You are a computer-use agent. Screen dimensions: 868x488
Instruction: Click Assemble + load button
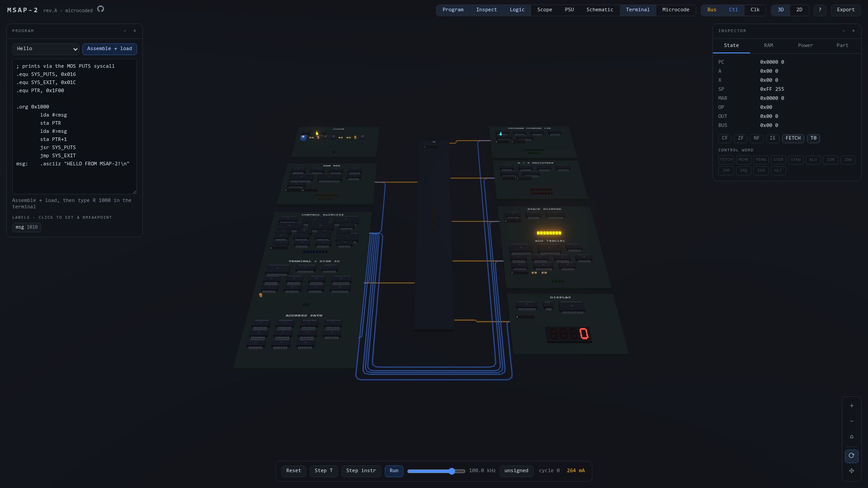pos(109,49)
